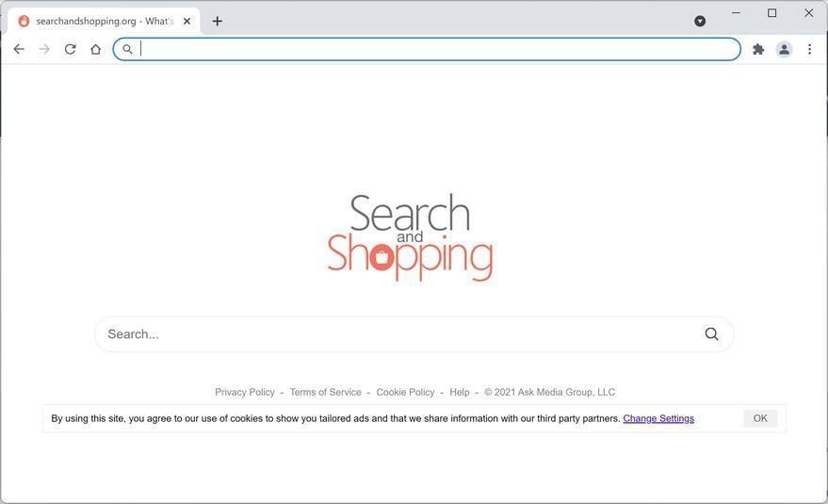
Task: Open the browser home page
Action: (95, 49)
